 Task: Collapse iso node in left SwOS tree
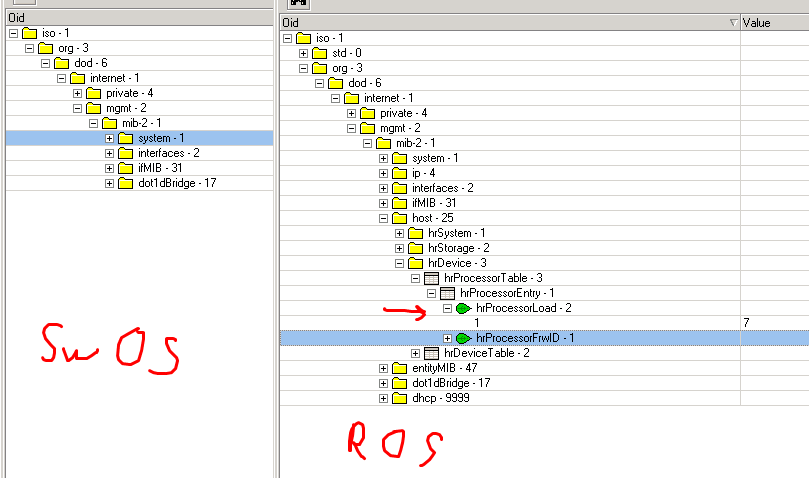(13, 34)
